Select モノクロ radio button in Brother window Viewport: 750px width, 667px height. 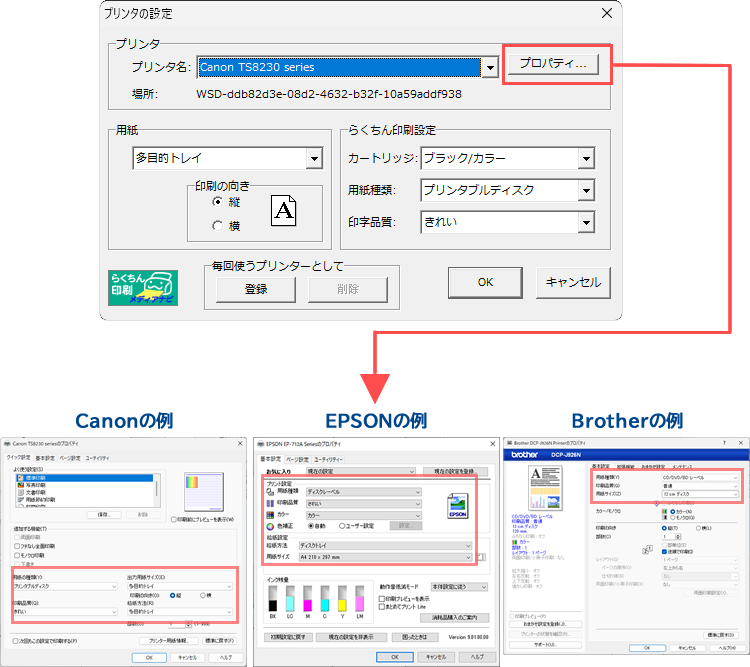pyautogui.click(x=673, y=518)
